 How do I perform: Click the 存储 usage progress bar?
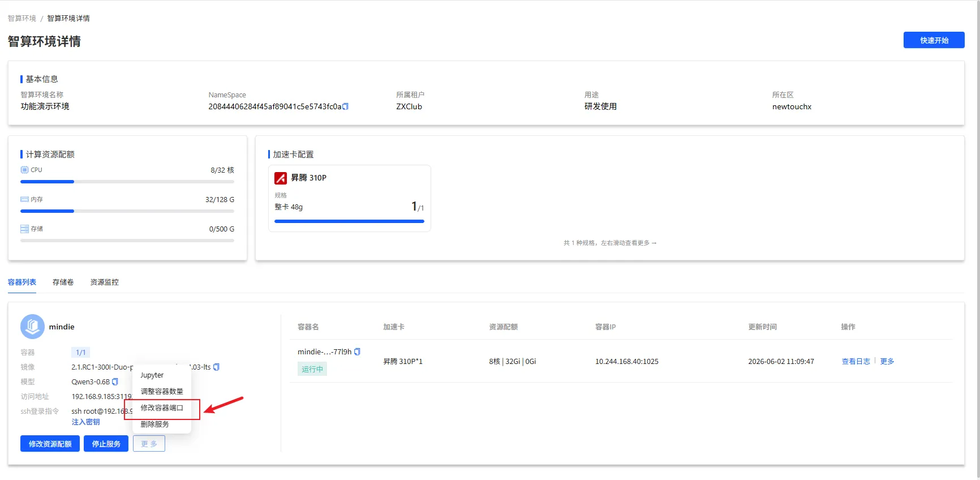pos(127,241)
